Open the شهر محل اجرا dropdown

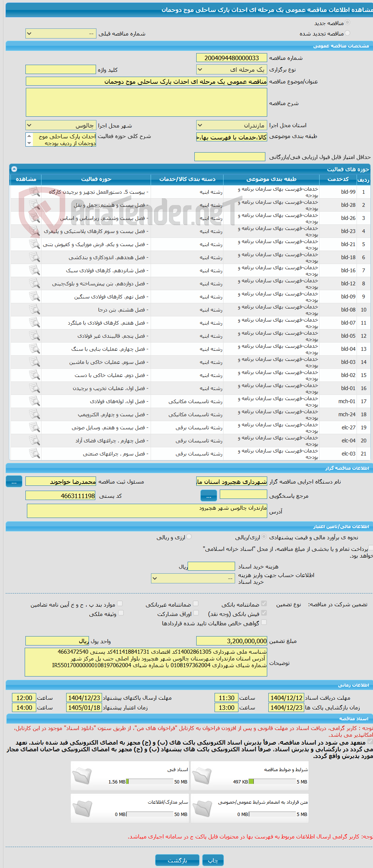tap(61, 125)
